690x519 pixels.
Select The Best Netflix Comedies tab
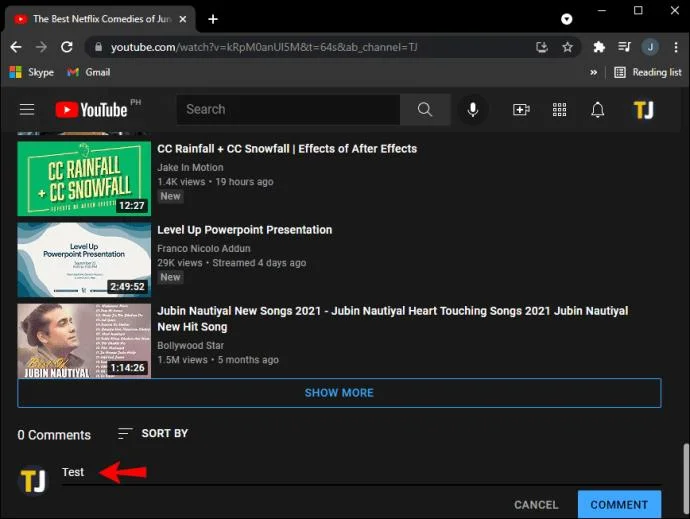100,19
